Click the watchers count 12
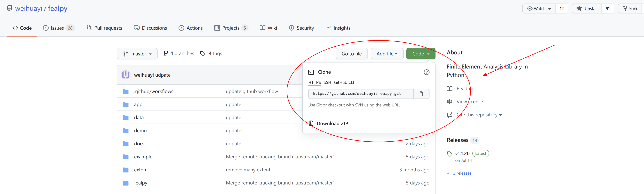This screenshot has height=194, width=644. click(x=562, y=8)
